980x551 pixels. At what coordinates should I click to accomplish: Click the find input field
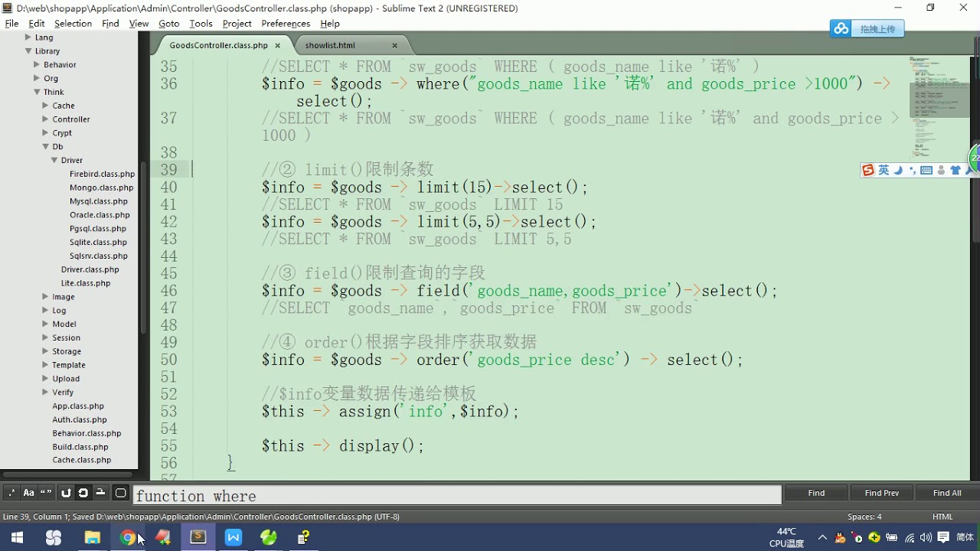(457, 496)
